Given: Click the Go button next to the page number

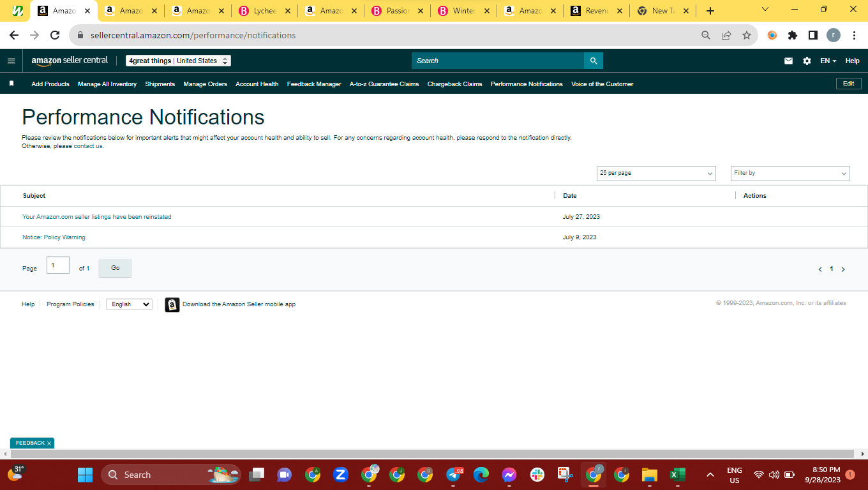Looking at the screenshot, I should point(116,268).
